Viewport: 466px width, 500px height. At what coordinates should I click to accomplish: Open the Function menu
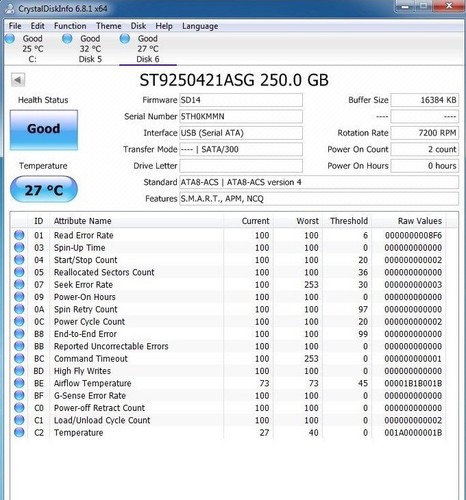(70, 26)
